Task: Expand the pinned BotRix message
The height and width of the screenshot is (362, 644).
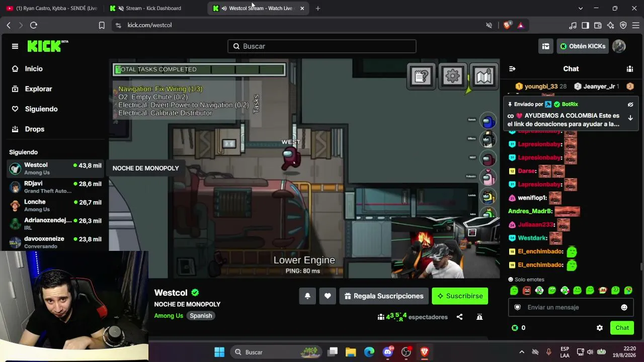Action: [630, 118]
